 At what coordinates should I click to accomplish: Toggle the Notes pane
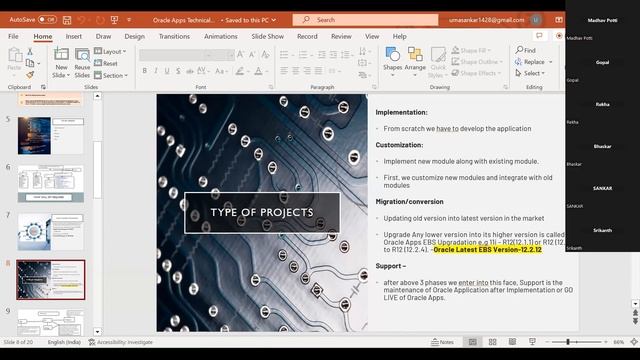pyautogui.click(x=442, y=342)
